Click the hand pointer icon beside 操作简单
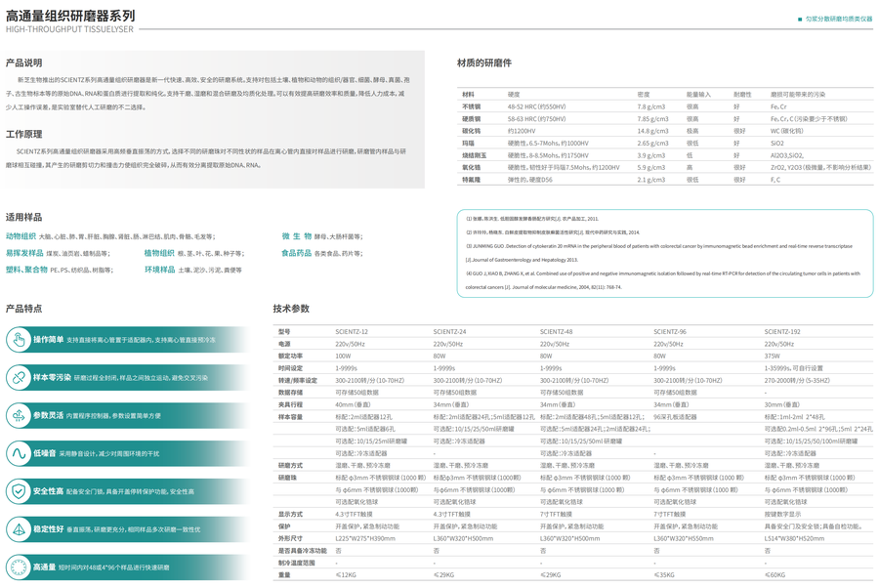 pyautogui.click(x=20, y=340)
